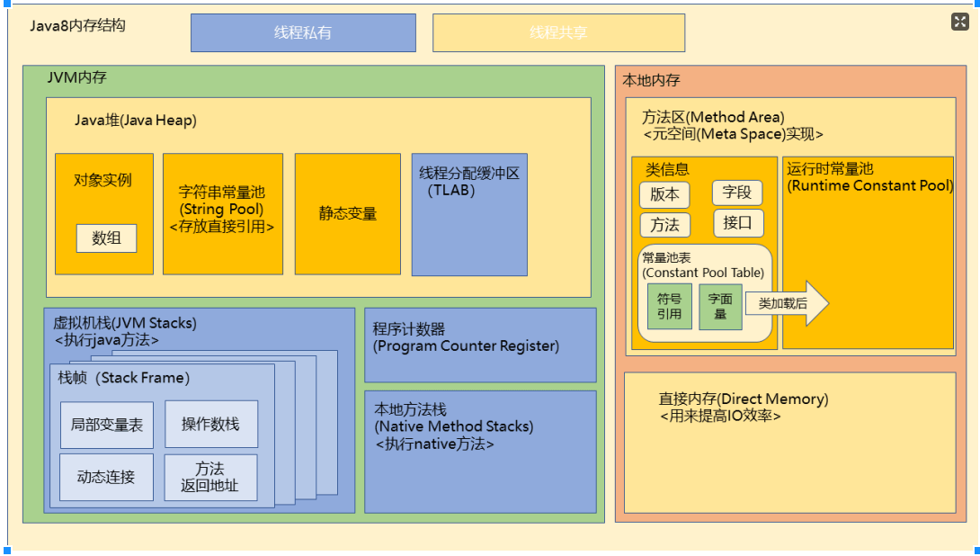Click the 本地内存 label
This screenshot has height=556, width=980.
(x=651, y=80)
